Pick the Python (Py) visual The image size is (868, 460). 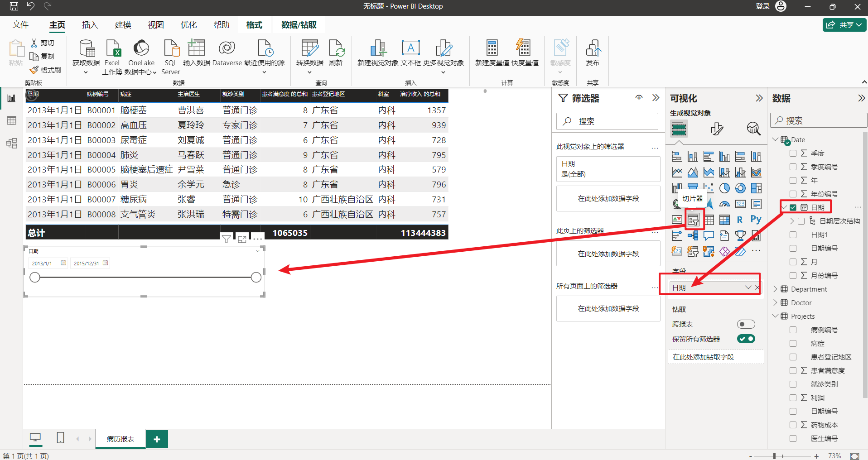756,219
